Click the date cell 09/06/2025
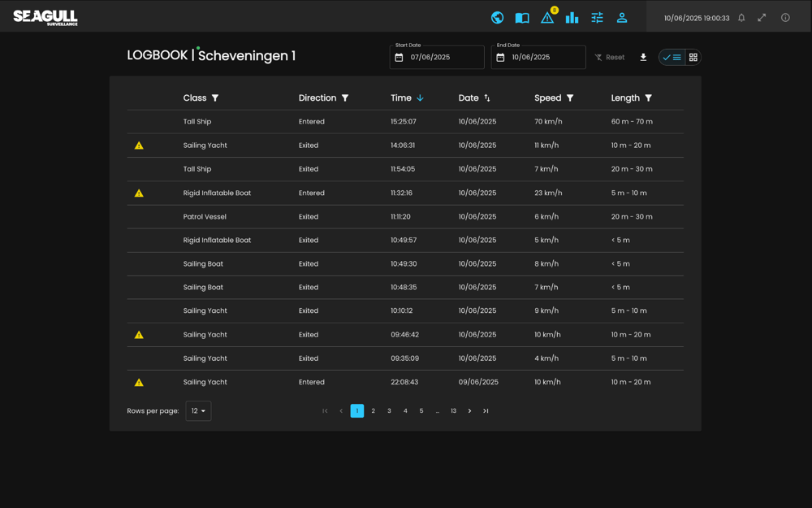Image resolution: width=812 pixels, height=508 pixels. click(478, 382)
